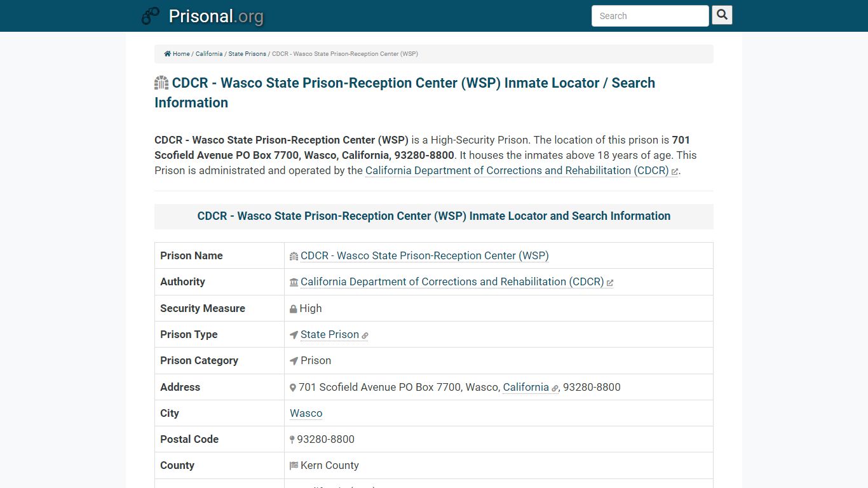Open the State Prisons breadcrumb link

247,54
